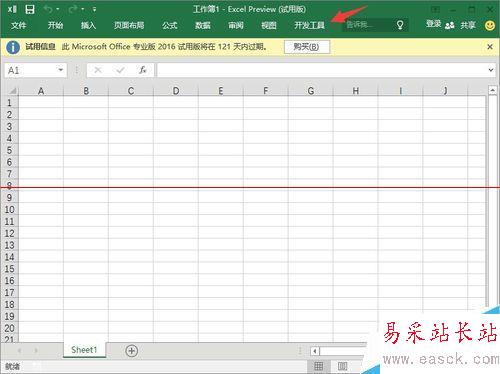
Task: Click the 购买(B) button
Action: pos(307,47)
